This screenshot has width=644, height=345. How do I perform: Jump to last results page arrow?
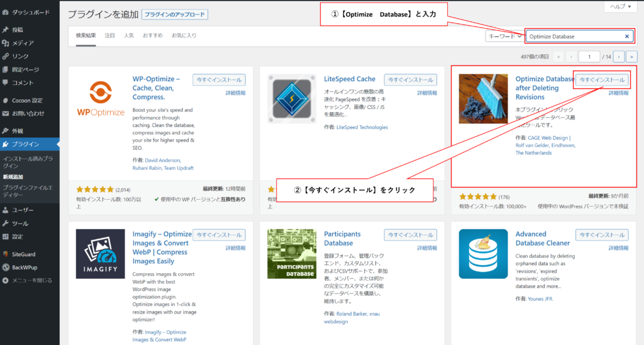631,57
